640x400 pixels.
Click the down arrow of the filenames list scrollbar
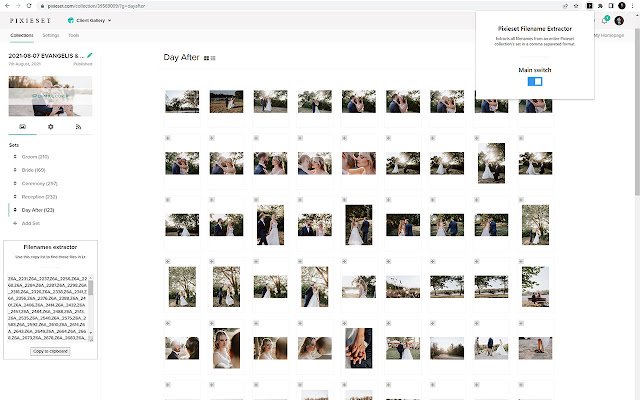pos(91,333)
